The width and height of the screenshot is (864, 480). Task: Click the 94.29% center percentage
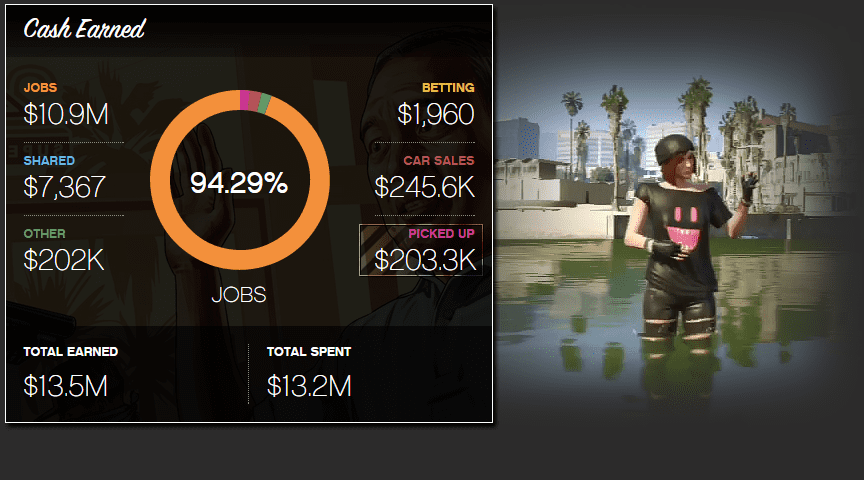(x=239, y=182)
